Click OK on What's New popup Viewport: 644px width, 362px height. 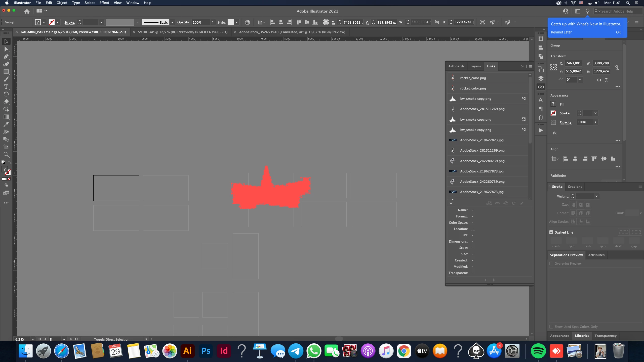(618, 32)
